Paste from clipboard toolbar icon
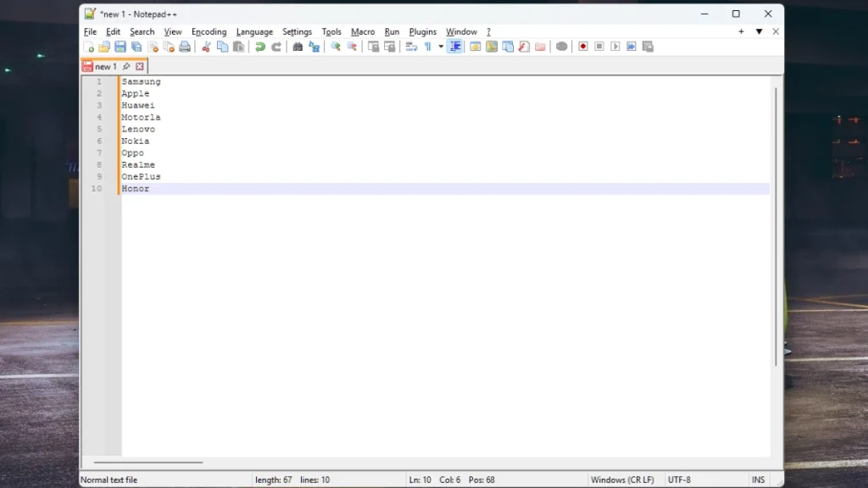The width and height of the screenshot is (868, 488). (238, 47)
